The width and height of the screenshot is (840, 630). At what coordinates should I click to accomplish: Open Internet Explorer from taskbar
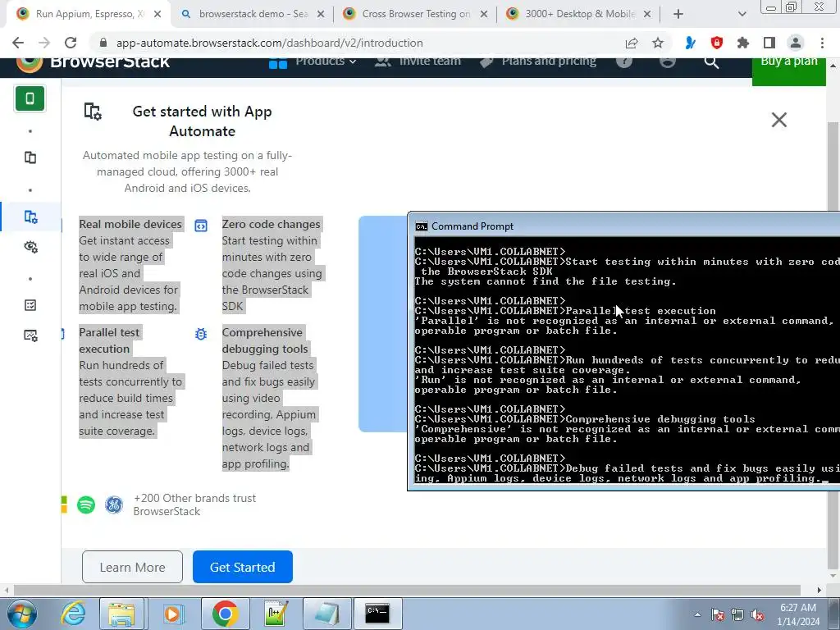pos(72,614)
